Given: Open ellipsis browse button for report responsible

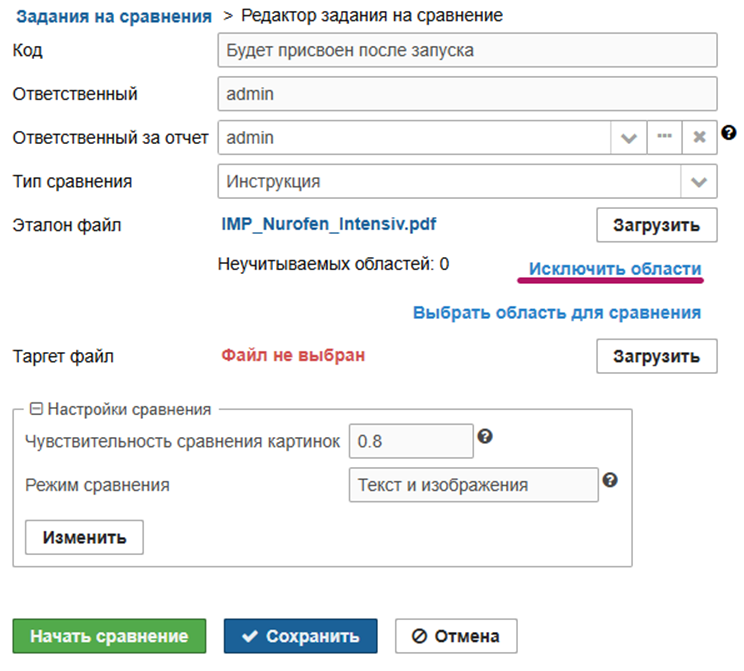Looking at the screenshot, I should tap(664, 138).
